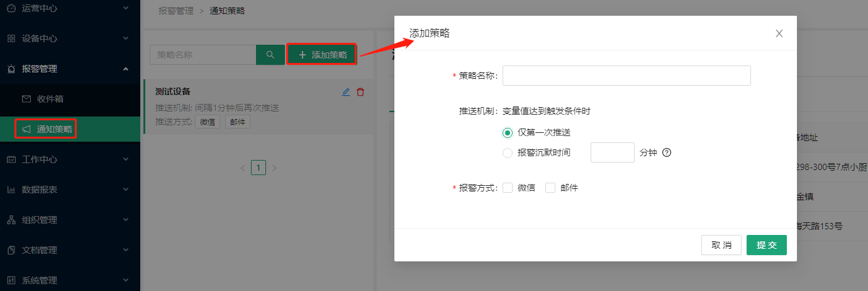Close the 添加策略 dialog with X icon
868x291 pixels.
click(x=779, y=33)
